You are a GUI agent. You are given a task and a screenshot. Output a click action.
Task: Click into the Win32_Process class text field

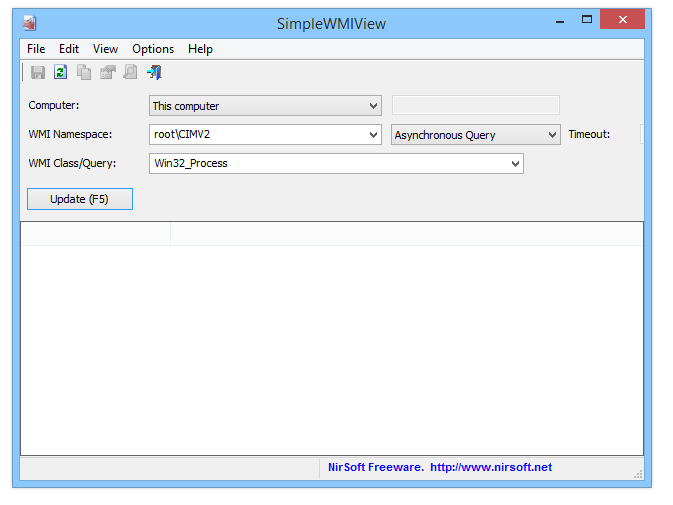click(329, 163)
